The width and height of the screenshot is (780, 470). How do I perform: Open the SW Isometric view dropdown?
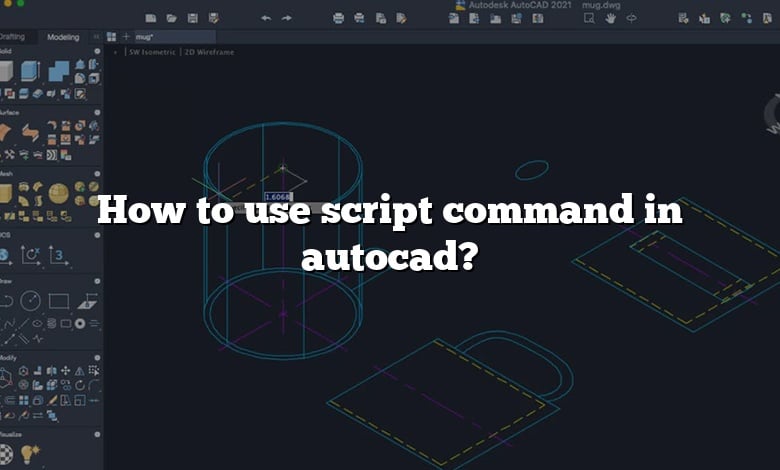coord(152,52)
